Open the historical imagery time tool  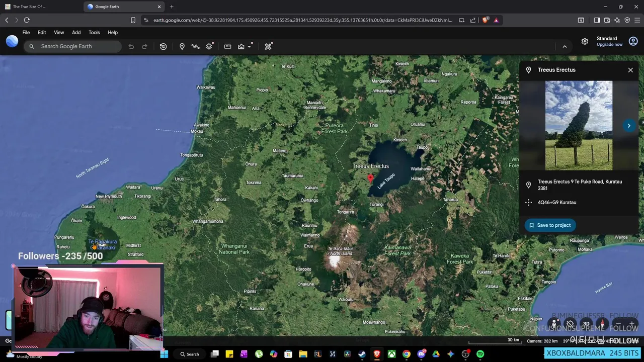163,46
